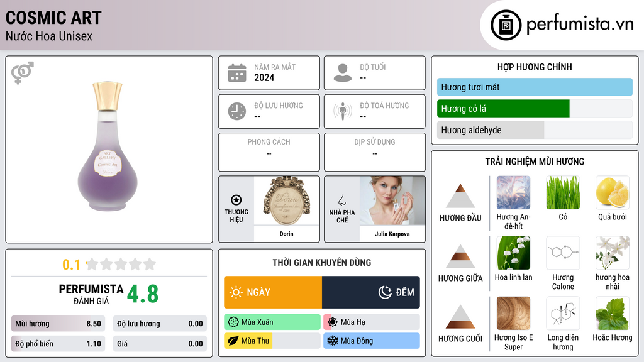Select the Mùa Hạ season bar
Screen dimensions: 644x362
[x=372, y=322]
